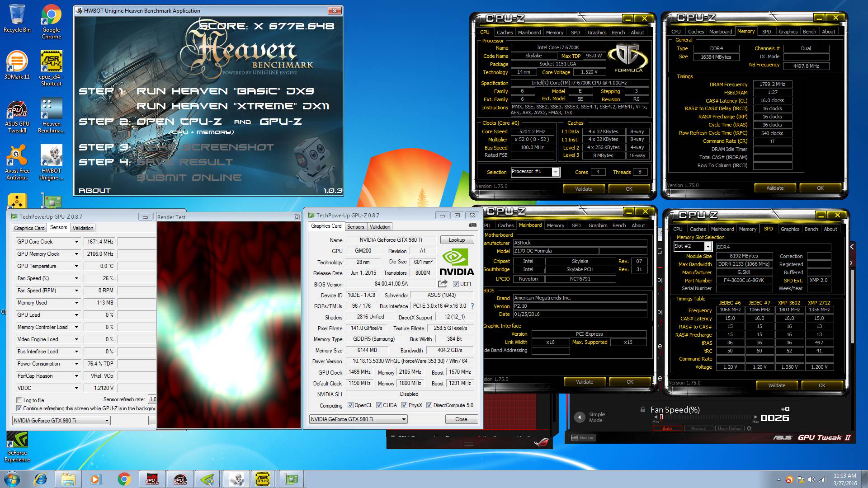Open the Processor #1 selection dropdown in CPU-Z
868x488 pixels.
pos(535,172)
